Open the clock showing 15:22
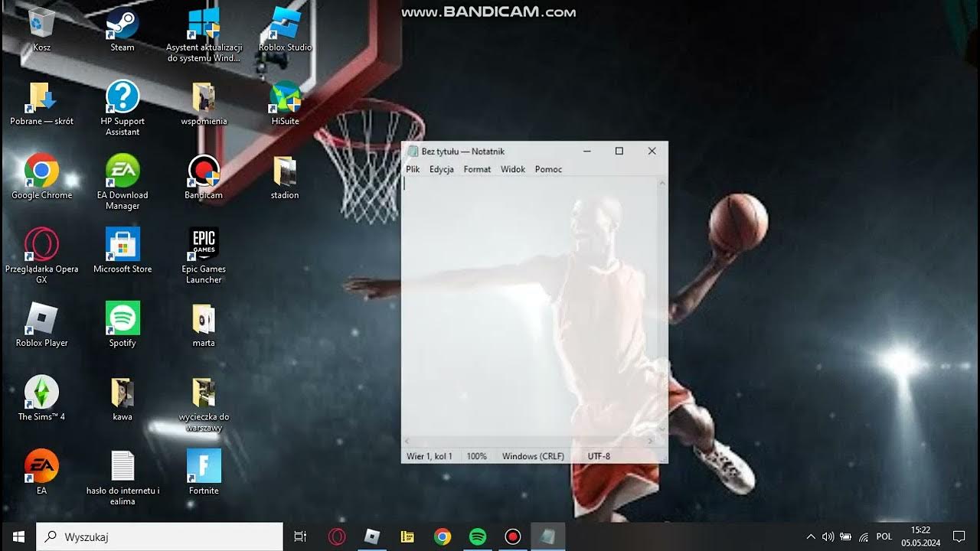This screenshot has height=551, width=980. tap(920, 536)
